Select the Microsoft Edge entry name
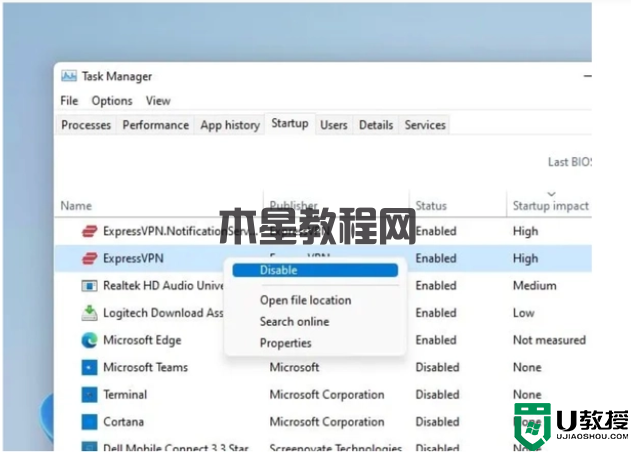 pos(142,340)
